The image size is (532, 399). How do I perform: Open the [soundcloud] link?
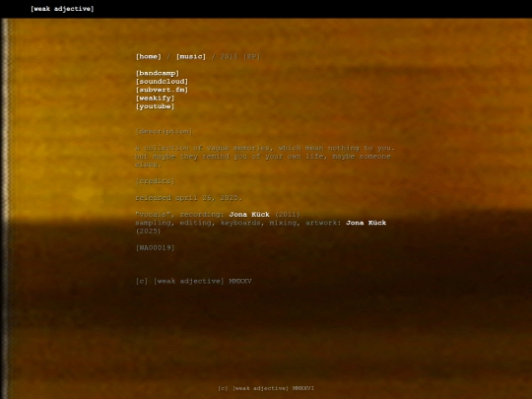pos(162,82)
